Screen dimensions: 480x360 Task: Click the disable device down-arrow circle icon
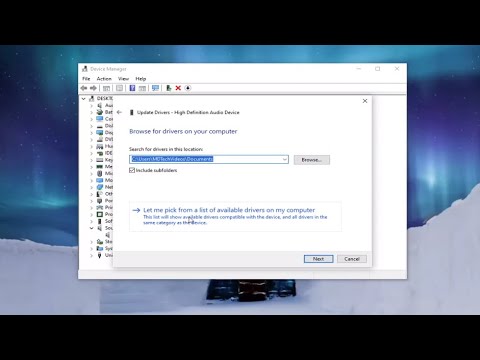pyautogui.click(x=188, y=88)
